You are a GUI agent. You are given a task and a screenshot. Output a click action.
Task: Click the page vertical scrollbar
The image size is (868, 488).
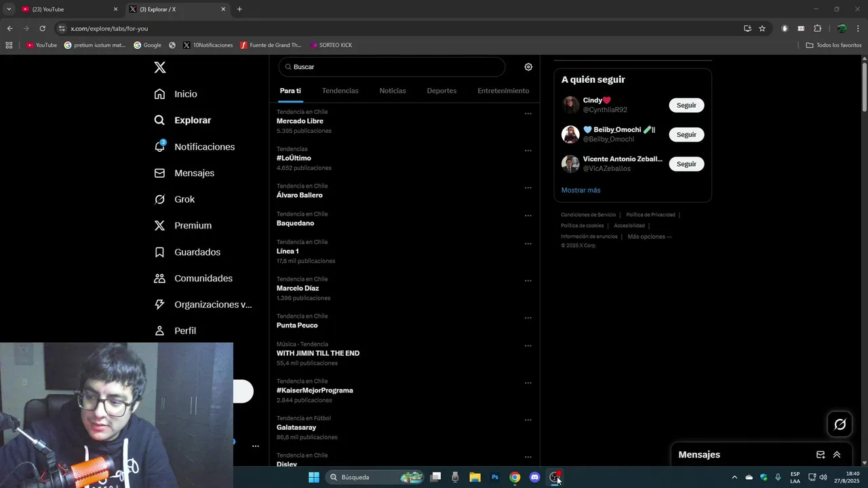click(x=865, y=87)
